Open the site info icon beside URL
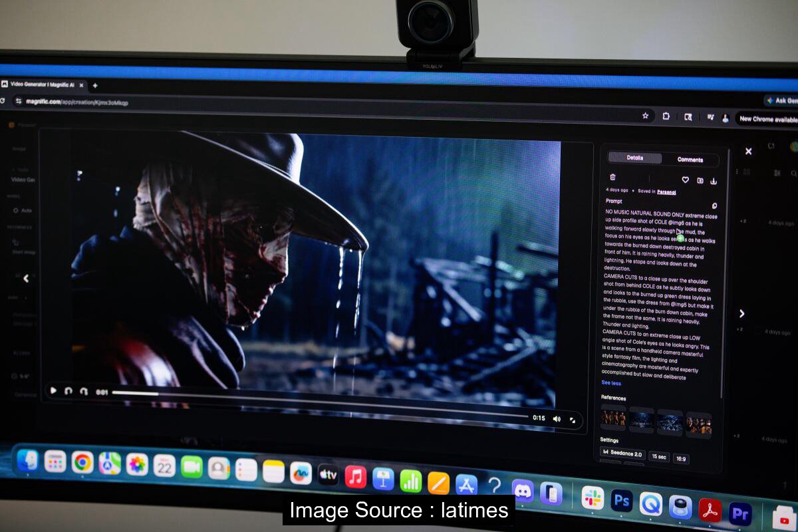 [x=18, y=101]
